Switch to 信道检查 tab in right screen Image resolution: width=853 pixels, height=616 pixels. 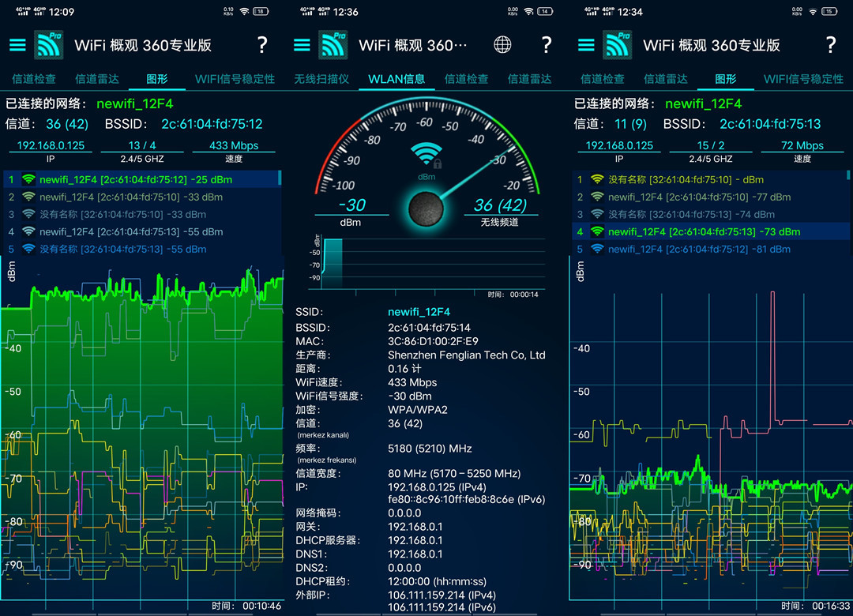(x=602, y=79)
